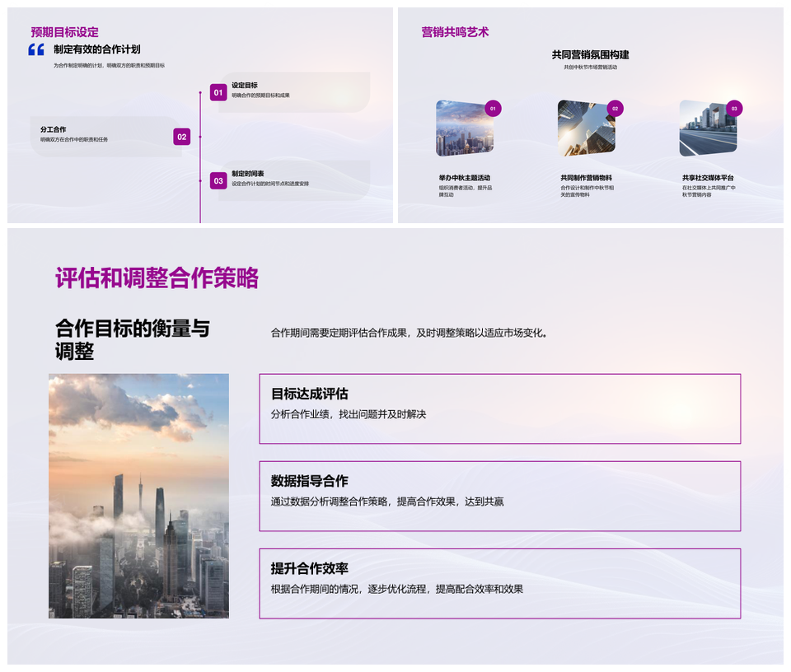This screenshot has width=791, height=672.
Task: Click the 目标达成评估 heading
Action: pyautogui.click(x=310, y=394)
